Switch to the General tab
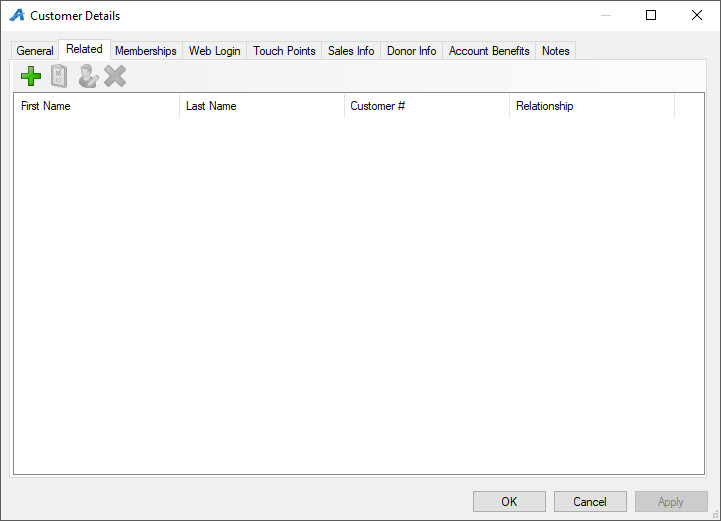Viewport: 721px width, 521px height. point(35,51)
